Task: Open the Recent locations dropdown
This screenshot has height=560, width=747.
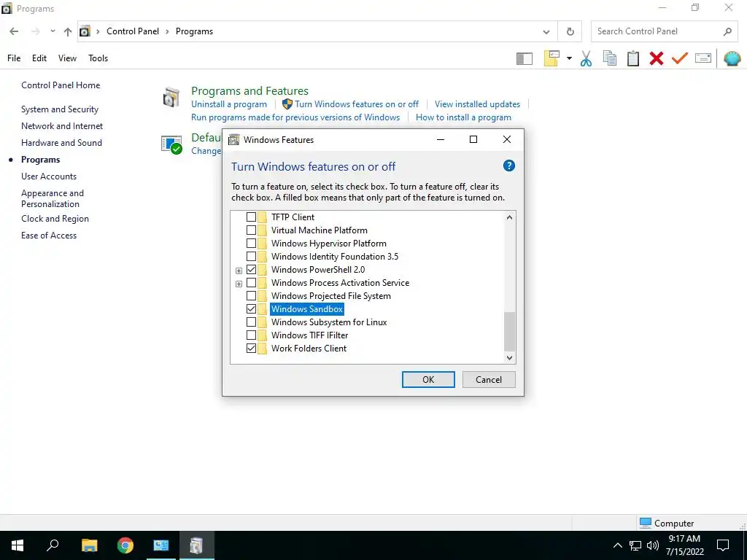Action: tap(53, 31)
